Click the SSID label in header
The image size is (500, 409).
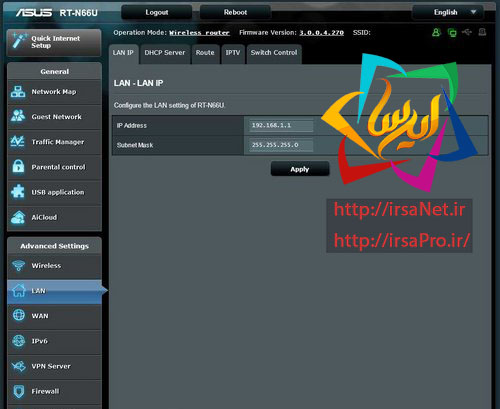pos(362,33)
